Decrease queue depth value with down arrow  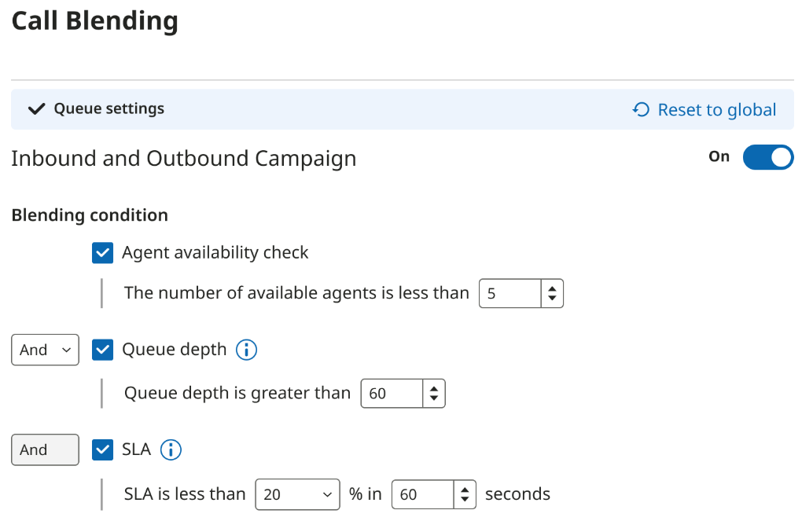(x=434, y=398)
